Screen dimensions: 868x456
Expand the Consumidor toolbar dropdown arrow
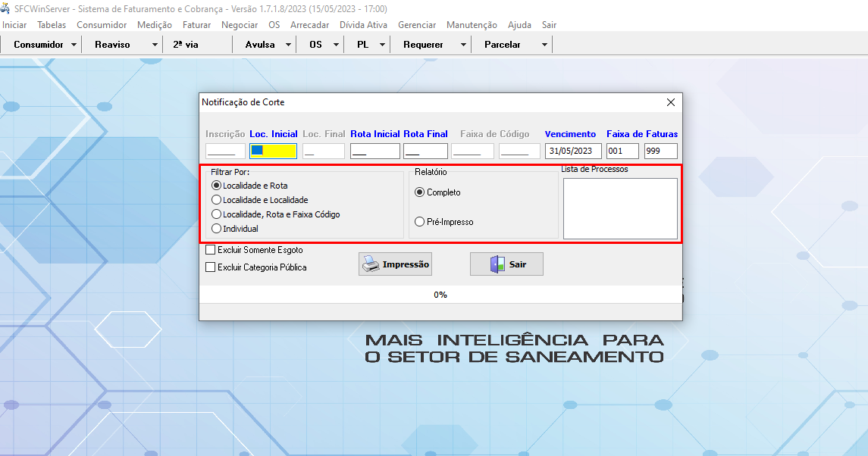coord(74,45)
